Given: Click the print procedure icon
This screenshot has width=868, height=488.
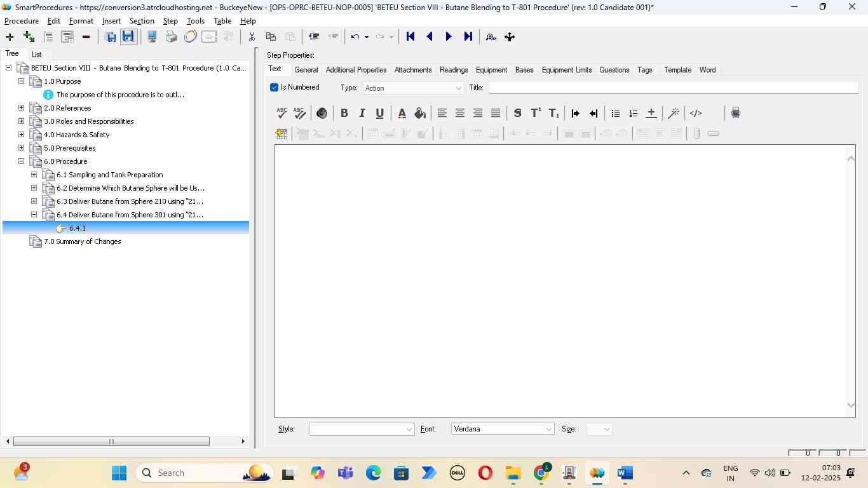Looking at the screenshot, I should (x=171, y=37).
